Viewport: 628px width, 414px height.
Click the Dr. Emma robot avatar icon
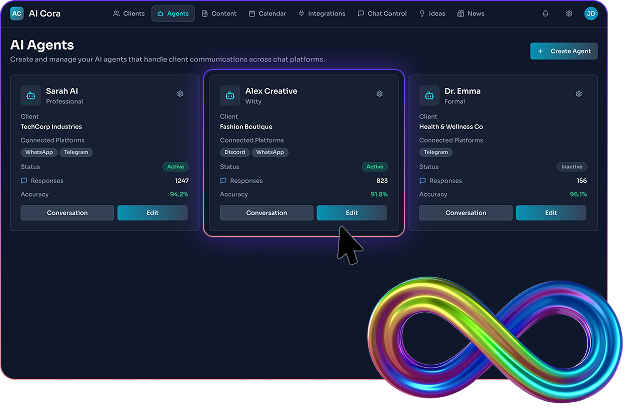tap(429, 96)
